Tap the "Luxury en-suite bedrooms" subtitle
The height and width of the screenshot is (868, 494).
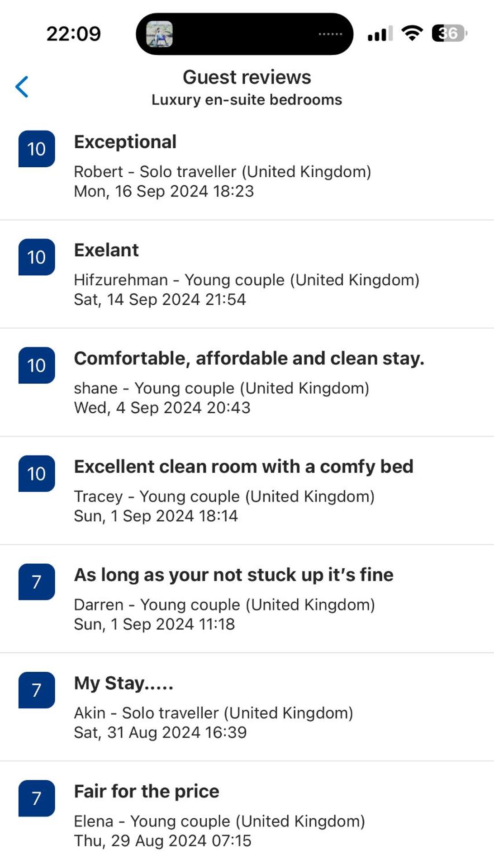(x=247, y=100)
